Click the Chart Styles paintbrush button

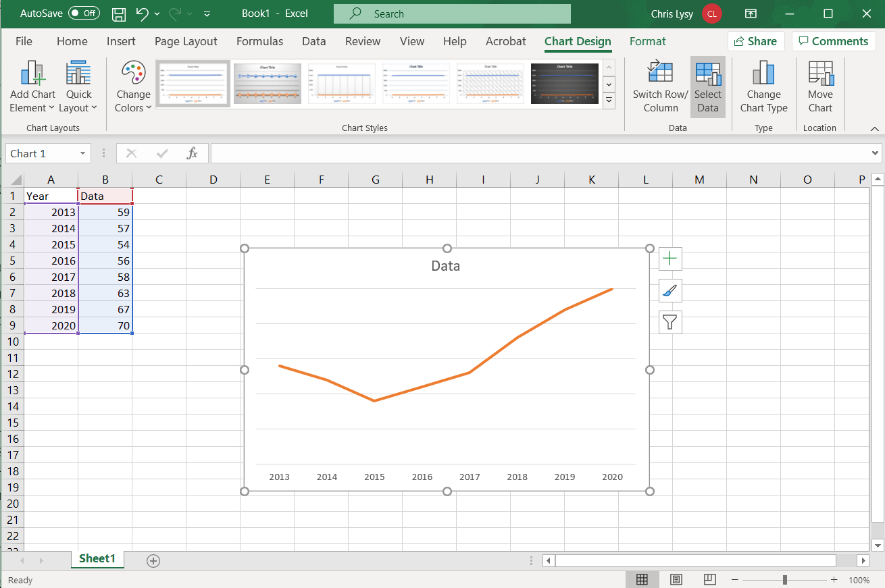click(x=670, y=291)
